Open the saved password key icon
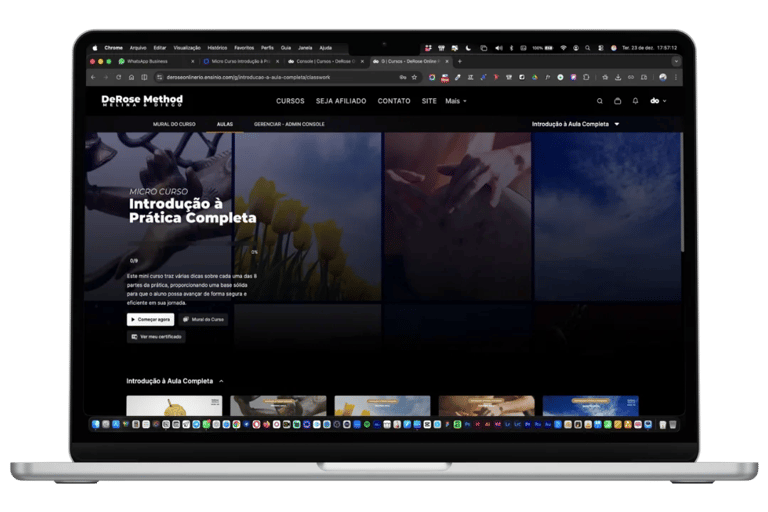Screen dimensions: 768x512 point(403,77)
